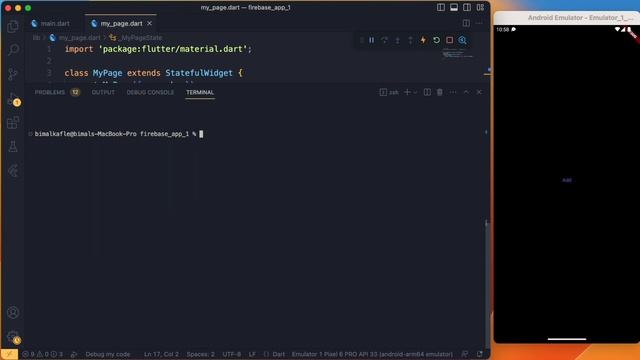640x360 pixels.
Task: Open the Accounts icon in activity bar
Action: point(13,312)
